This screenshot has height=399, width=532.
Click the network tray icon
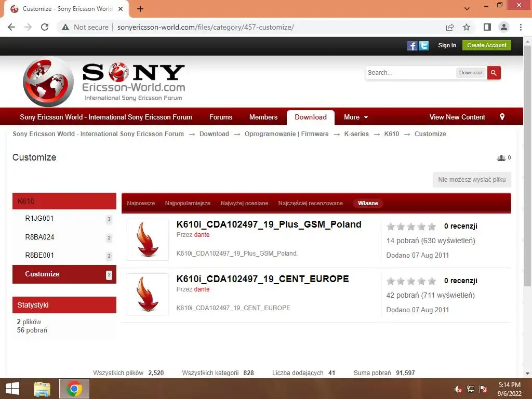pyautogui.click(x=471, y=389)
